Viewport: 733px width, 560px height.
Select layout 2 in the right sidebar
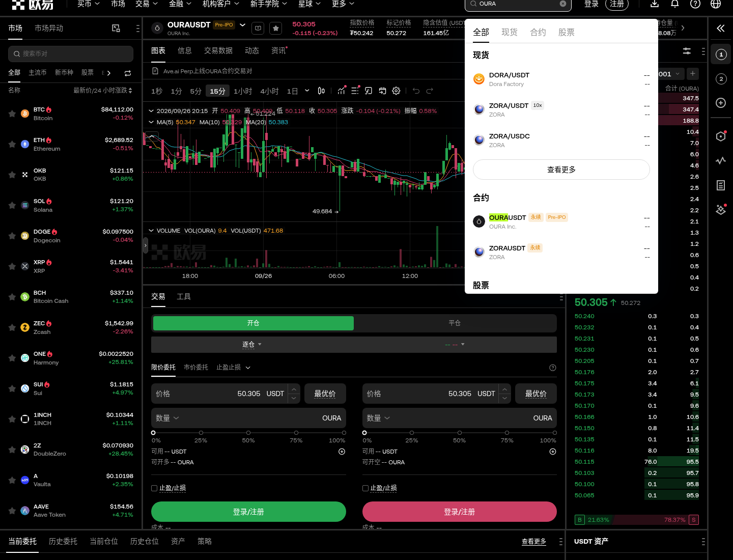(x=721, y=79)
